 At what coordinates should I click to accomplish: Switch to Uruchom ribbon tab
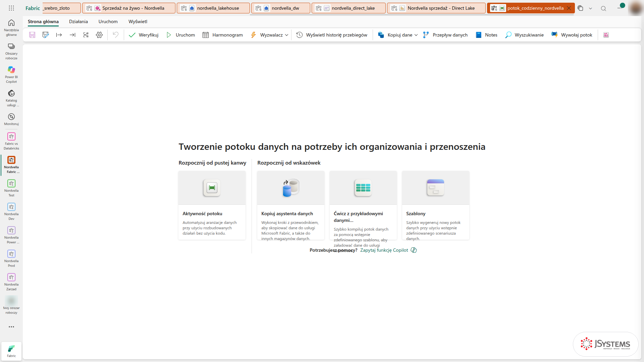tap(108, 21)
